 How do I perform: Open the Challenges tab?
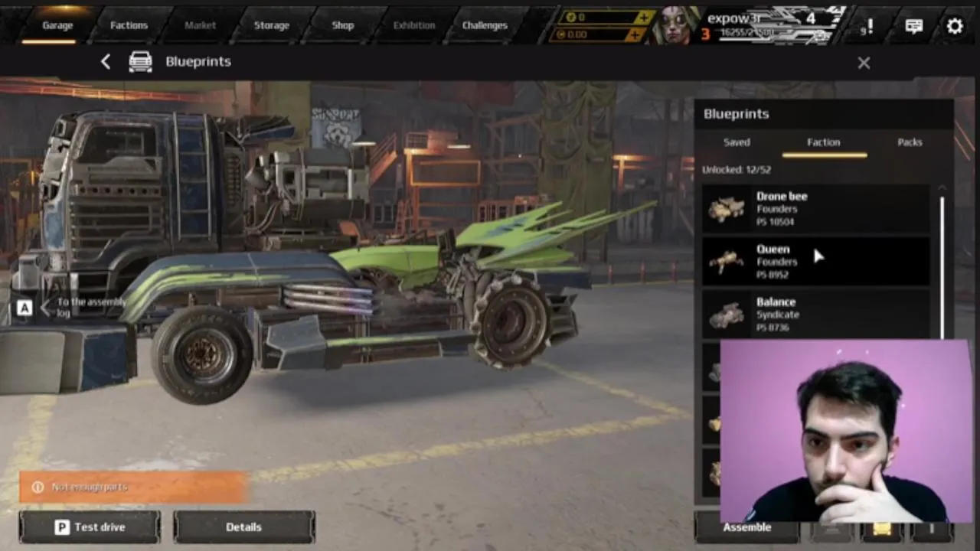tap(485, 25)
